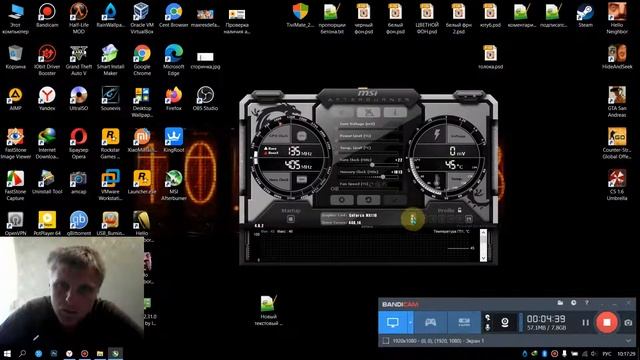Click the up arrow on Afterburner's graph scrollbar
The image size is (640, 360).
tap(483, 233)
